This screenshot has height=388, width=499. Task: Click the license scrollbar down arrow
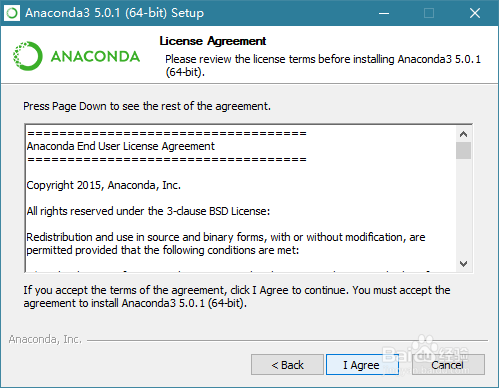tap(463, 264)
